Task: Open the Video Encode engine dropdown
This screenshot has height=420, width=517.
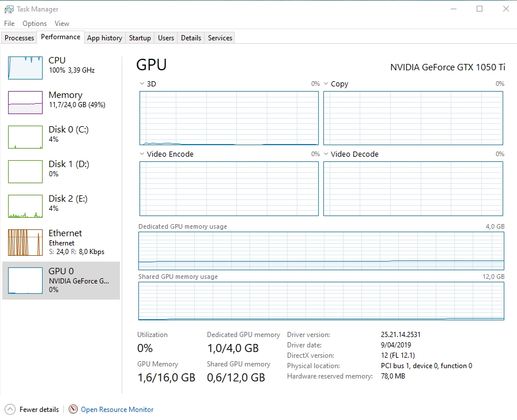Action: 142,154
